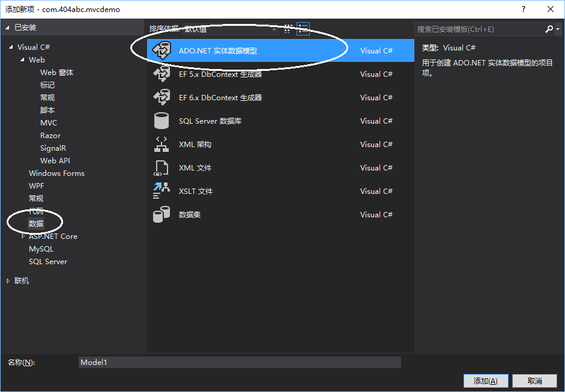Image resolution: width=565 pixels, height=392 pixels.
Task: Select the ASP.NET Core category
Action: pos(53,237)
